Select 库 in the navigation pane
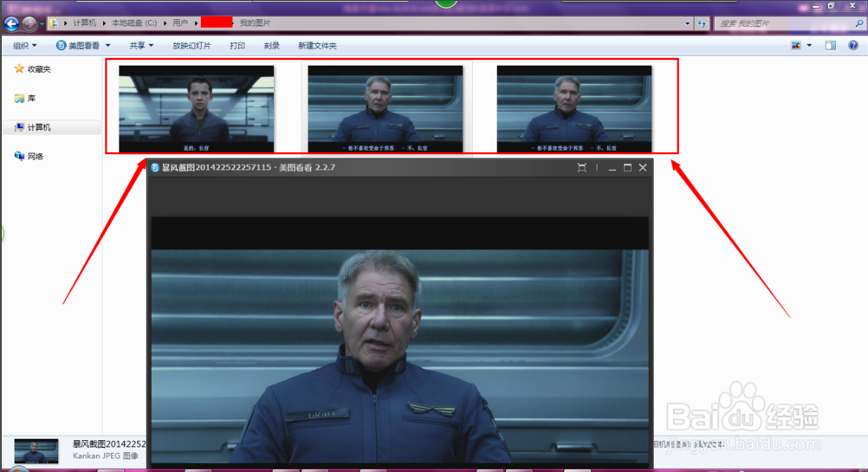Viewport: 868px width, 472px height. click(x=25, y=98)
